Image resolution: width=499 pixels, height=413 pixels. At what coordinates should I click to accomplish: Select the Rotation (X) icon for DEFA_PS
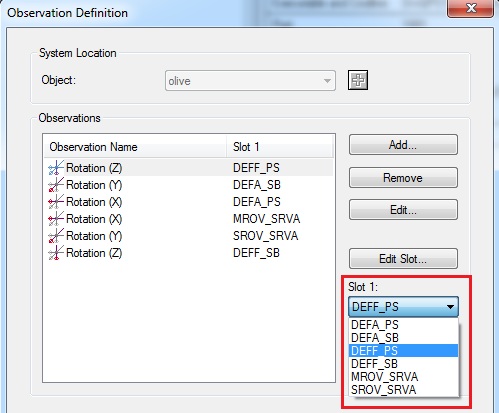pos(56,202)
